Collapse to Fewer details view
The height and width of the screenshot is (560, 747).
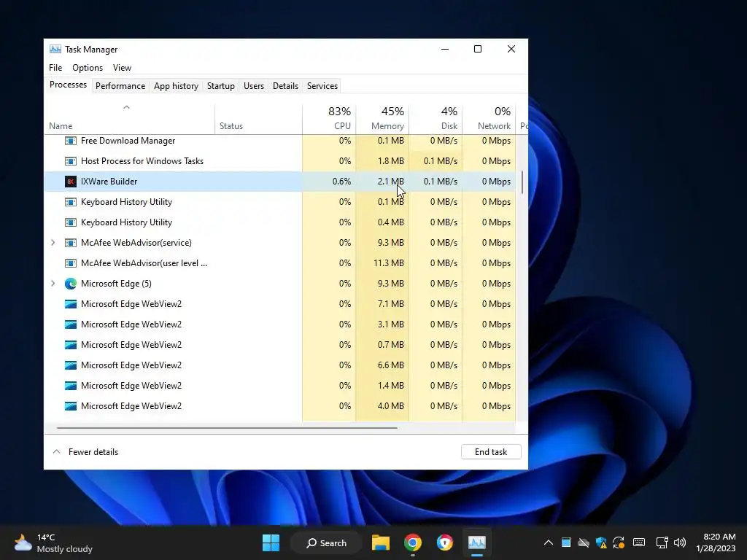(x=85, y=452)
